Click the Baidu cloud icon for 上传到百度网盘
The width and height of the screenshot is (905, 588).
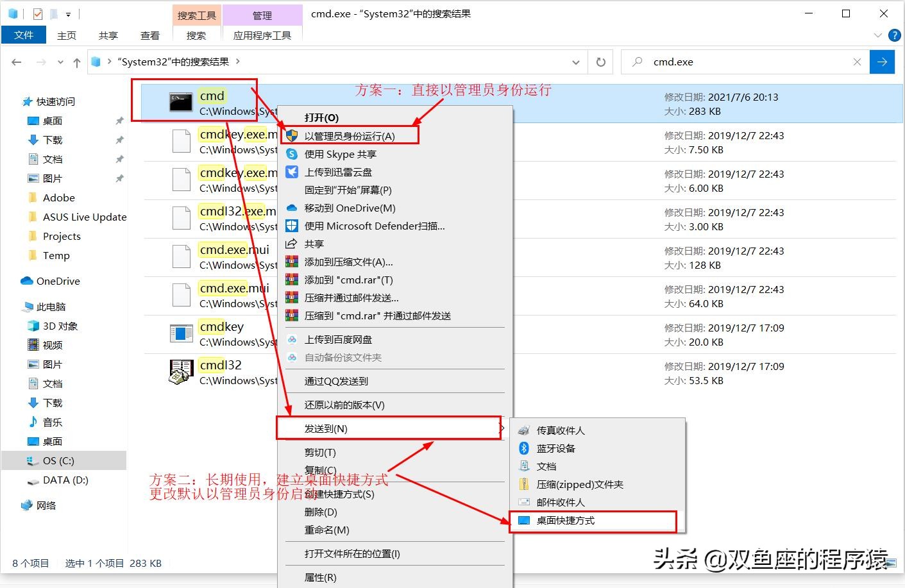click(x=292, y=339)
